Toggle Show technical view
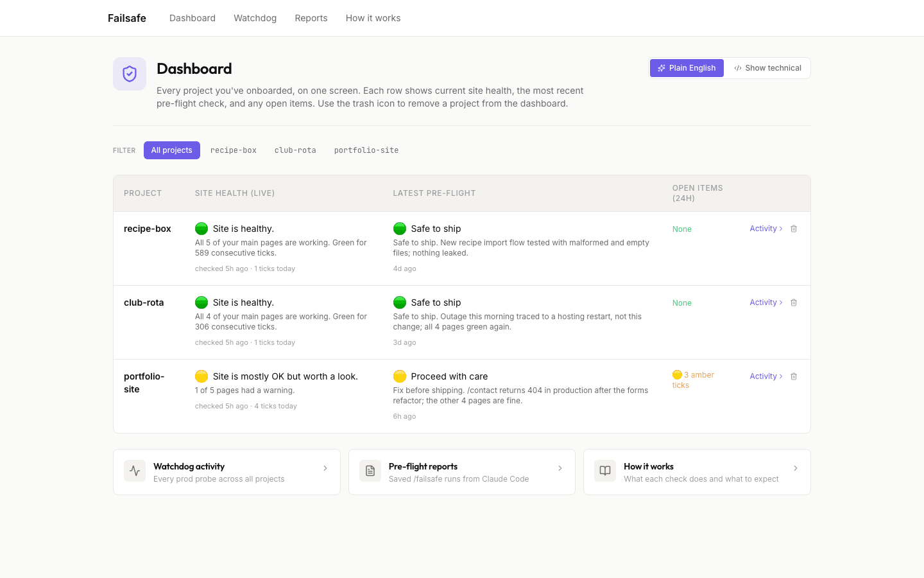924x578 pixels. coord(767,68)
